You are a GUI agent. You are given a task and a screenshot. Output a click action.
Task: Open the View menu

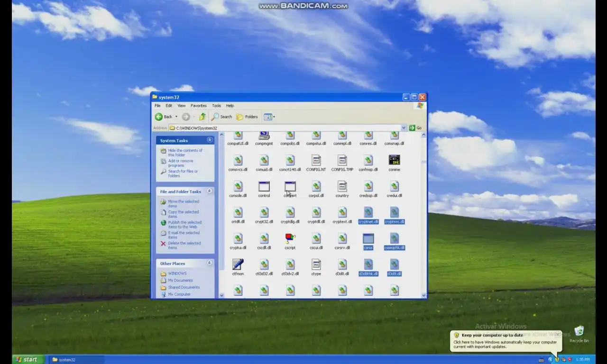[x=182, y=106]
